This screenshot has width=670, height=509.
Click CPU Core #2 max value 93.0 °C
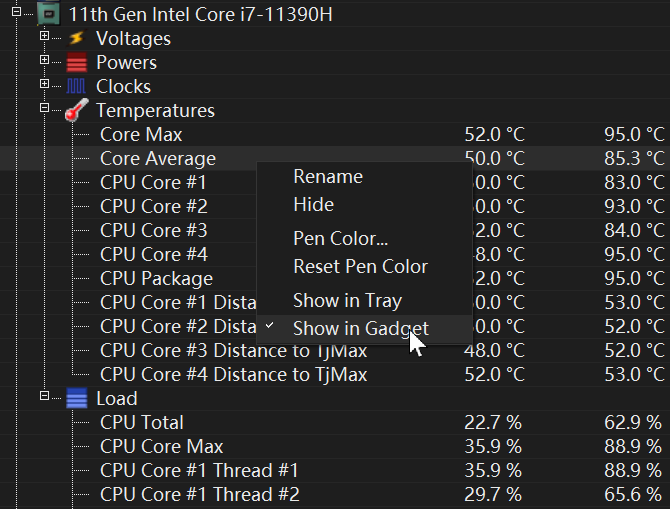634,206
